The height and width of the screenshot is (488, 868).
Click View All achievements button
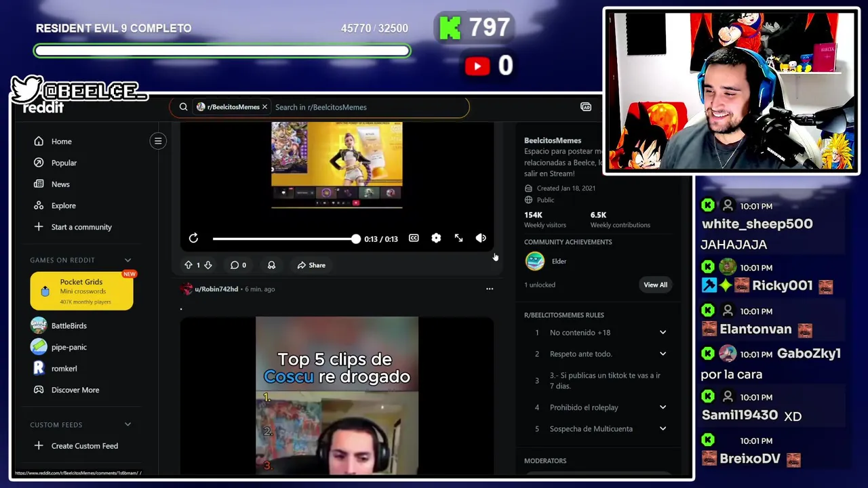pyautogui.click(x=655, y=285)
